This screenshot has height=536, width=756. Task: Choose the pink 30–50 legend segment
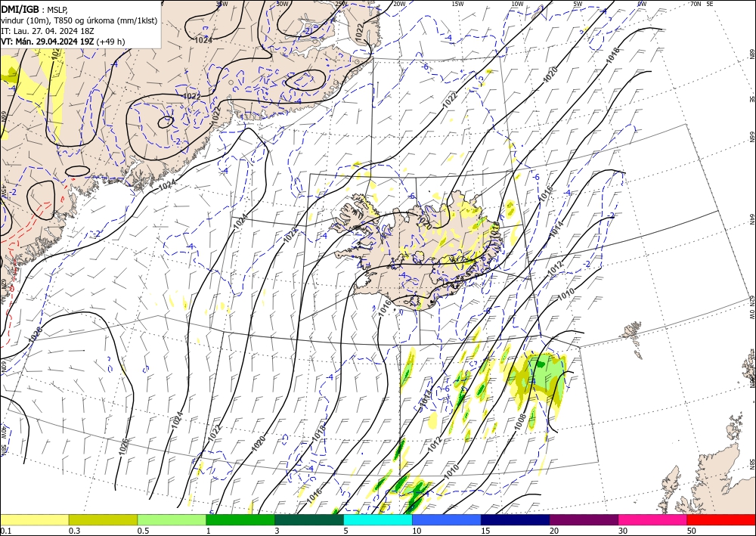pyautogui.click(x=653, y=519)
